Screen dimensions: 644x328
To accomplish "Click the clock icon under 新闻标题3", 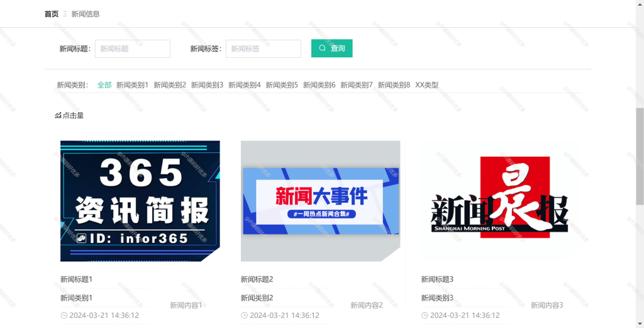I will click(425, 315).
